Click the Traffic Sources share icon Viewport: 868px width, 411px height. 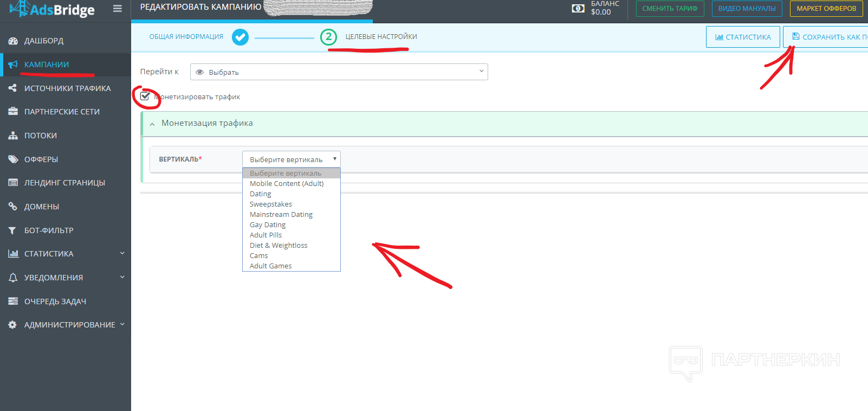13,88
